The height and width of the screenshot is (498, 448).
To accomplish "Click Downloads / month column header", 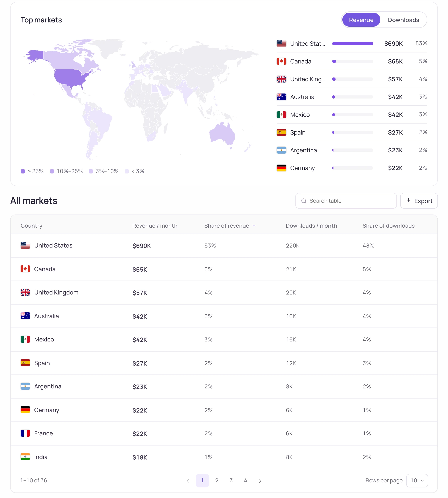I will point(311,226).
